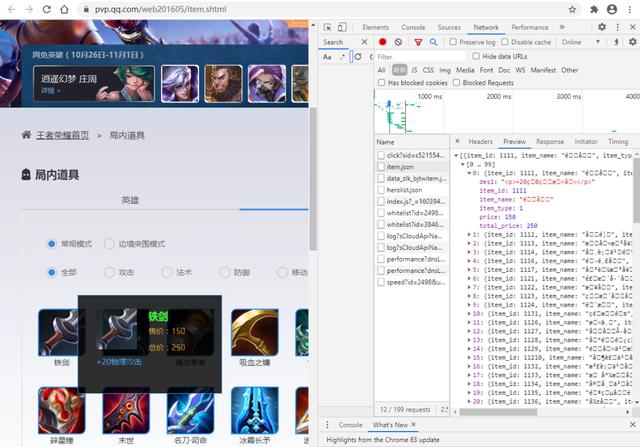The height and width of the screenshot is (447, 640).
Task: Select the 末世 item icon
Action: coord(126,410)
